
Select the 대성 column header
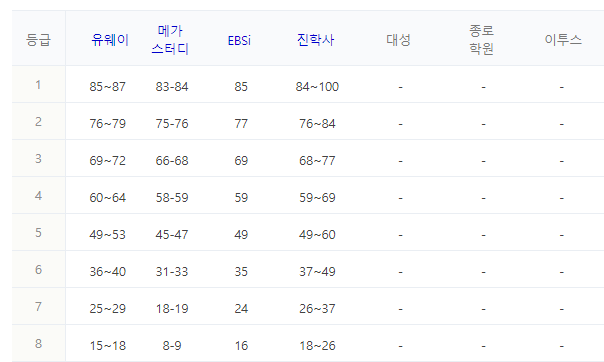click(398, 40)
